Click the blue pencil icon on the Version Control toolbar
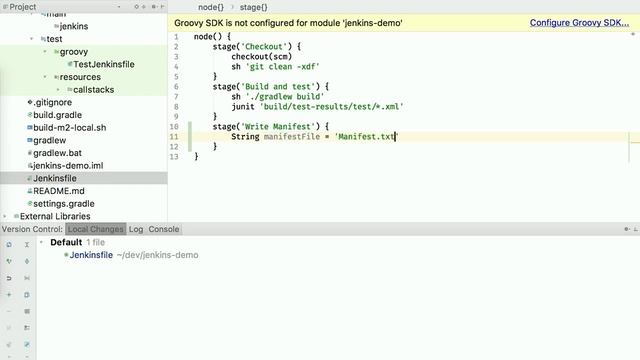 point(27,344)
